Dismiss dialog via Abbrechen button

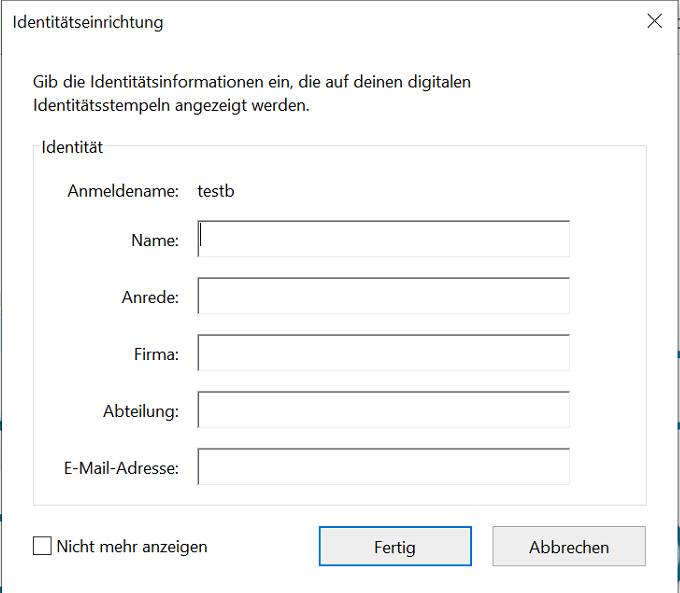(x=569, y=546)
